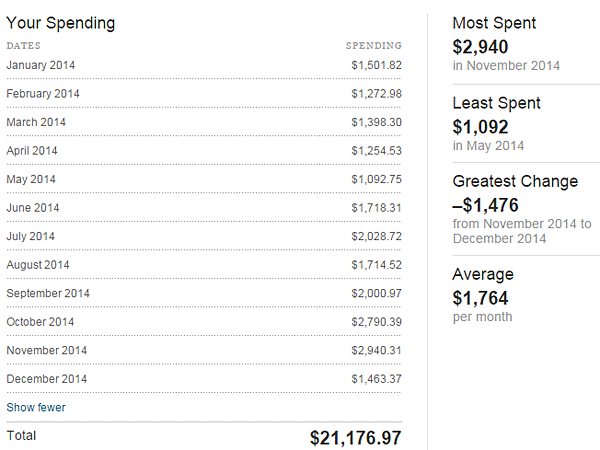Select the November 2014 spending row
The width and height of the screenshot is (600, 450).
point(204,350)
